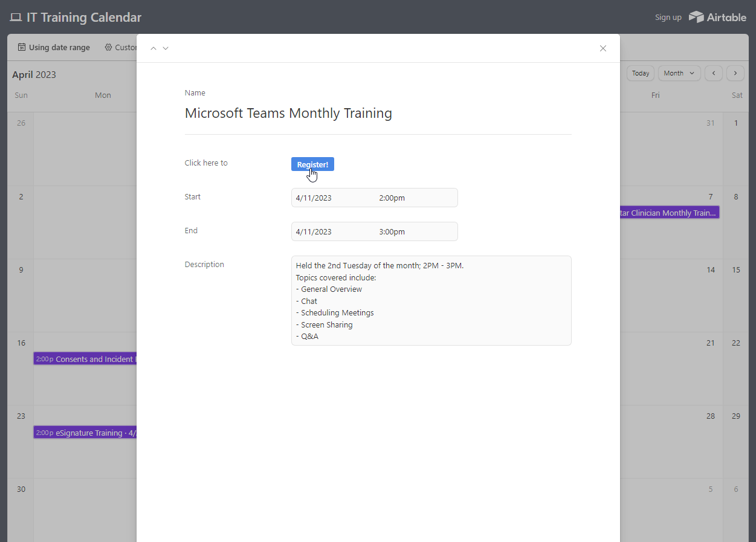Click the Airtable logo
The height and width of the screenshot is (542, 756).
tap(718, 17)
